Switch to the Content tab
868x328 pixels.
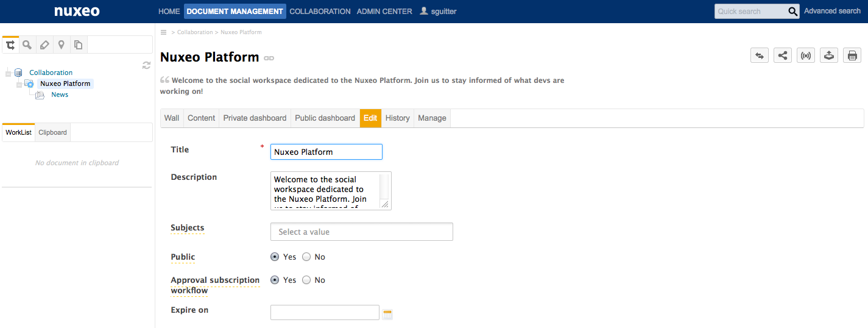(201, 118)
